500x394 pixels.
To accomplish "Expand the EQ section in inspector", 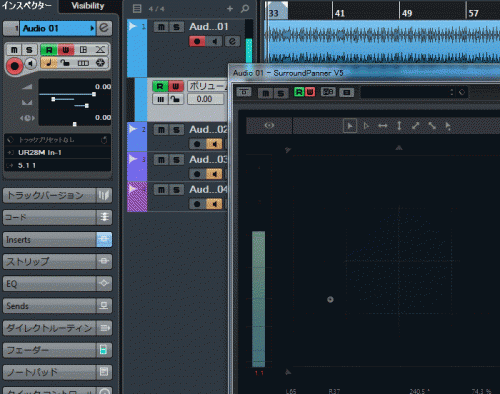I will point(49,284).
